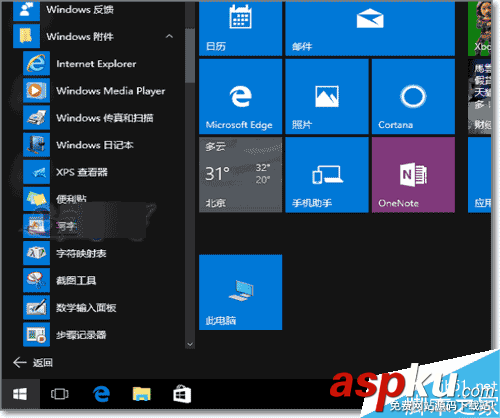The height and width of the screenshot is (418, 500).
Task: Open 写字板 WordPad icon
Action: (36, 226)
